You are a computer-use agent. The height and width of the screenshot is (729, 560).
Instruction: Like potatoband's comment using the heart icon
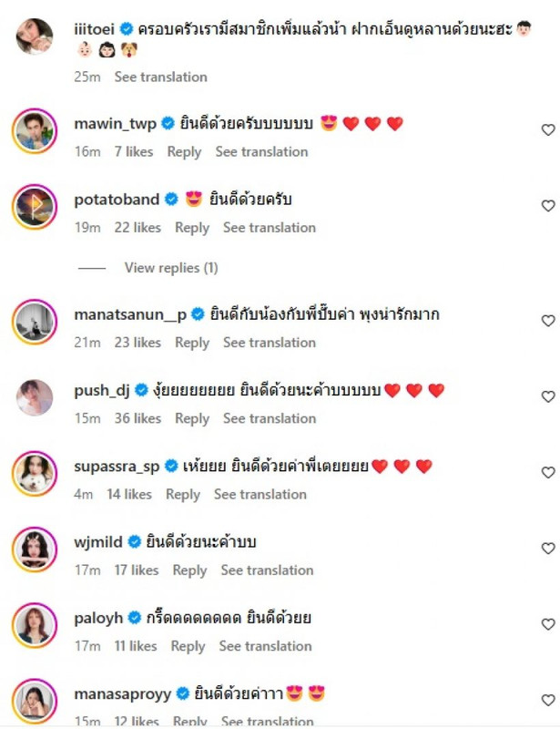pos(548,206)
